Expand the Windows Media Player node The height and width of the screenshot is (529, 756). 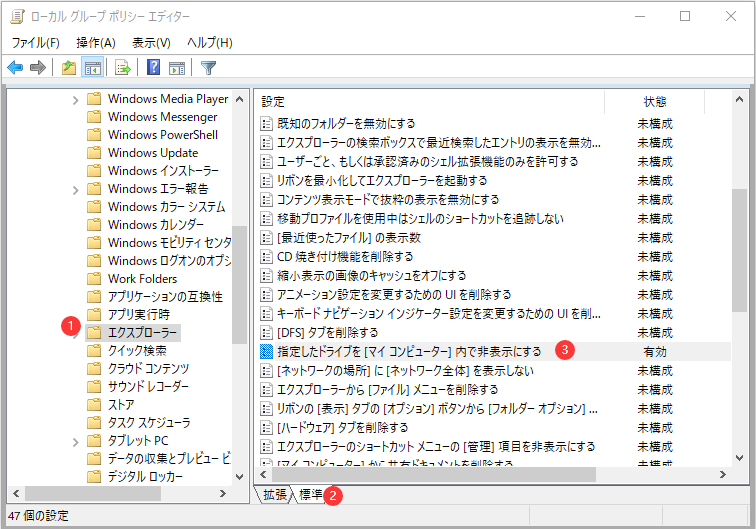click(75, 100)
